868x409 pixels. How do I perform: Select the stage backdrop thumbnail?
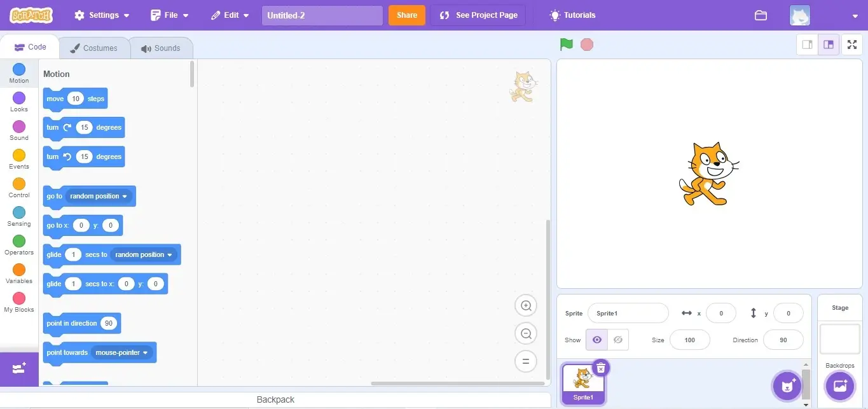pyautogui.click(x=840, y=339)
